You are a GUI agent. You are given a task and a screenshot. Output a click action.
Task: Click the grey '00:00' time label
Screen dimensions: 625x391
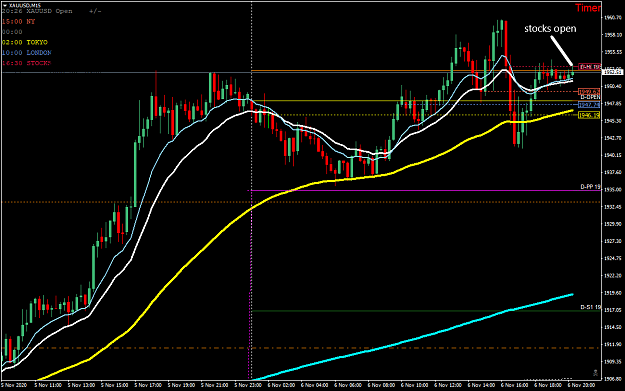coord(12,32)
